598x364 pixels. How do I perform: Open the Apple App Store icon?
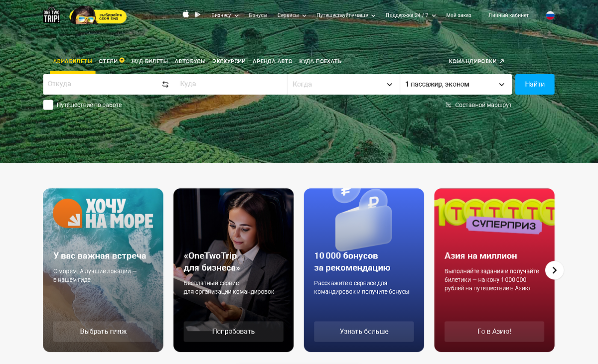pos(186,14)
